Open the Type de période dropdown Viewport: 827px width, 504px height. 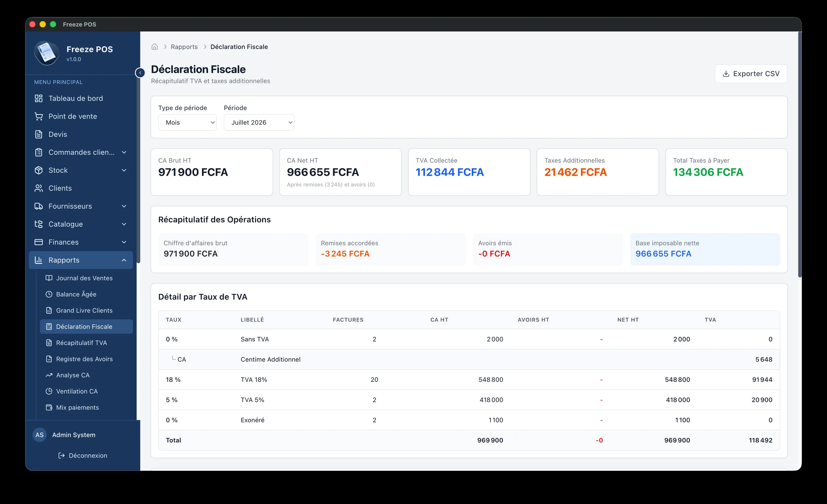point(187,122)
